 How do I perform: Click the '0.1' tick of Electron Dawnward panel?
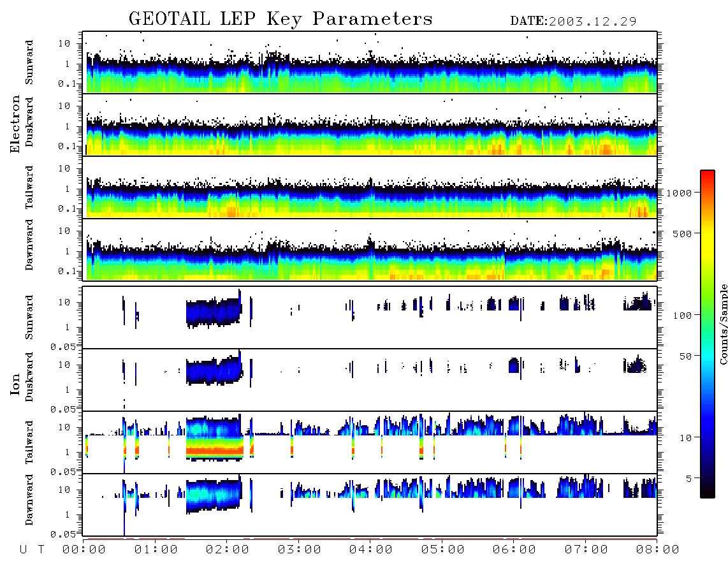(x=67, y=271)
